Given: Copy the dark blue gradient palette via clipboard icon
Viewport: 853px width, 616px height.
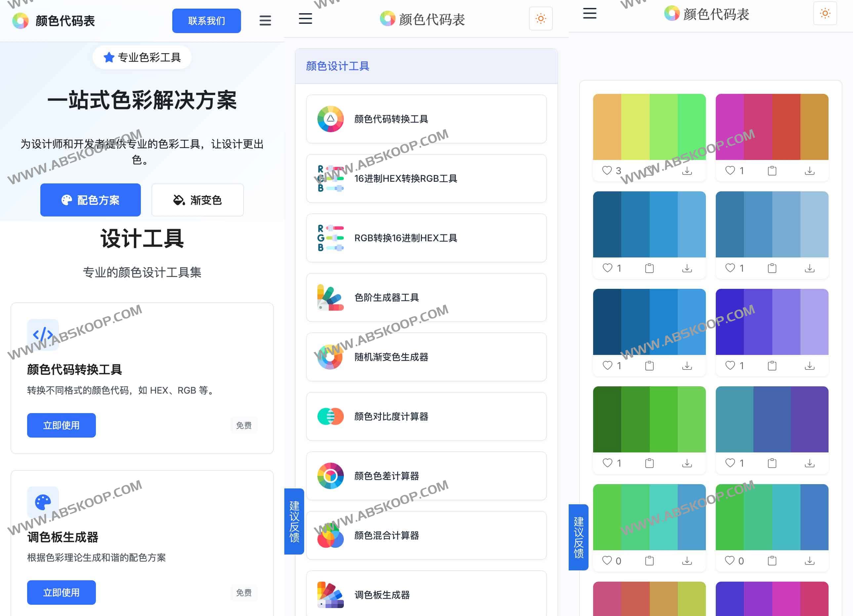Looking at the screenshot, I should (x=649, y=366).
